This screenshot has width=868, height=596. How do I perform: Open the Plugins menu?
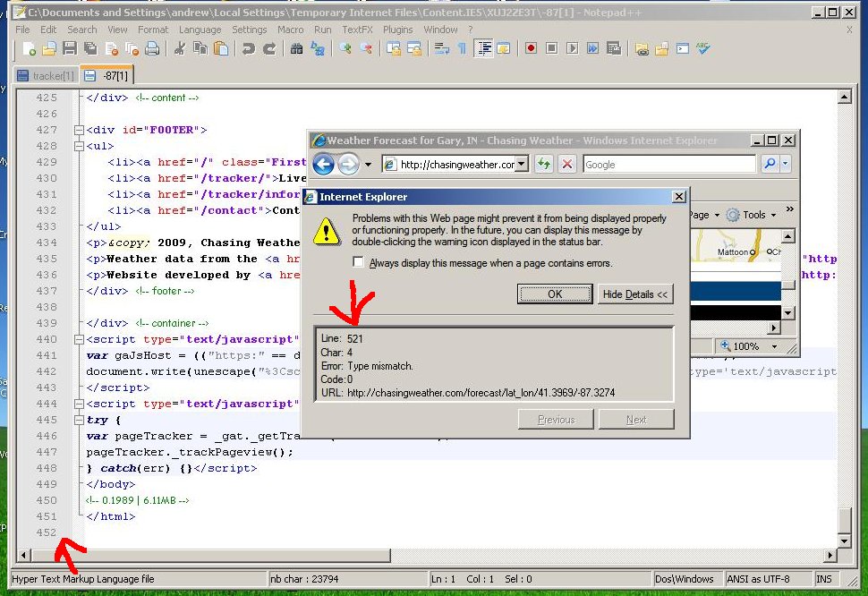pyautogui.click(x=398, y=30)
